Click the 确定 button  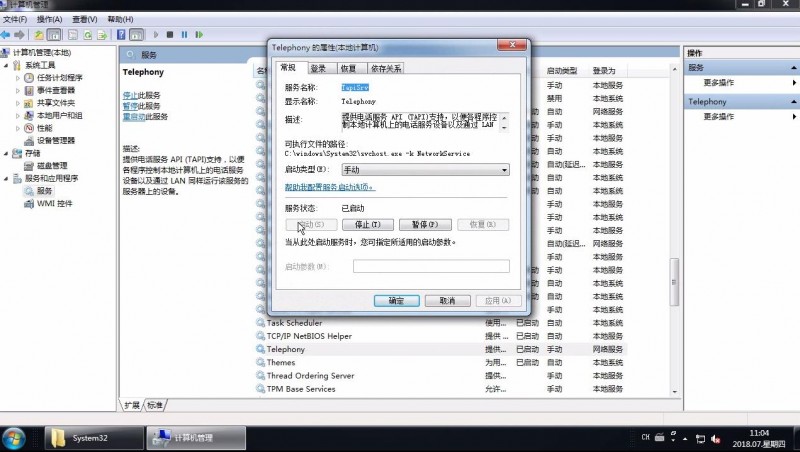click(x=396, y=300)
